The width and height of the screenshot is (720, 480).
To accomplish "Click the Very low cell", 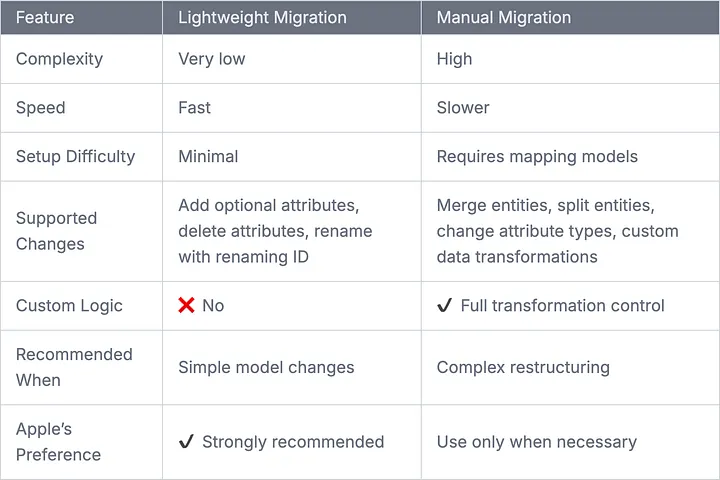I will point(211,59).
